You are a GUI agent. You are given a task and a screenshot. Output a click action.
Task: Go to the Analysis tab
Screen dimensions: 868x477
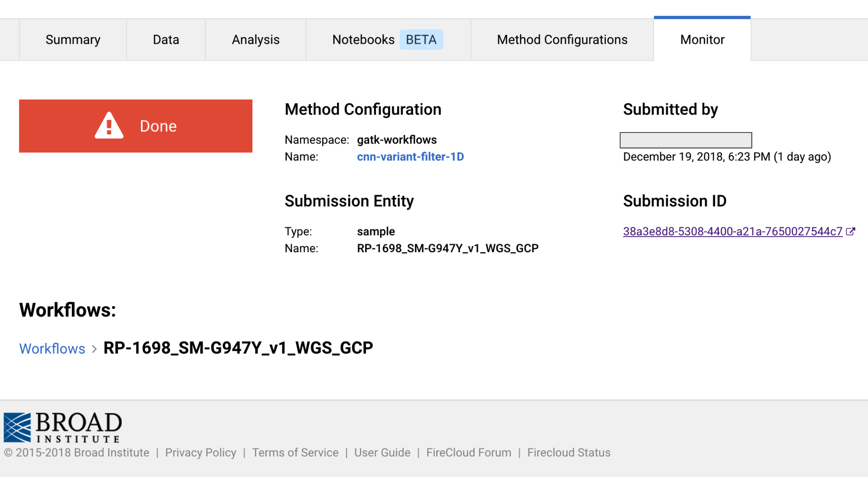click(x=255, y=40)
